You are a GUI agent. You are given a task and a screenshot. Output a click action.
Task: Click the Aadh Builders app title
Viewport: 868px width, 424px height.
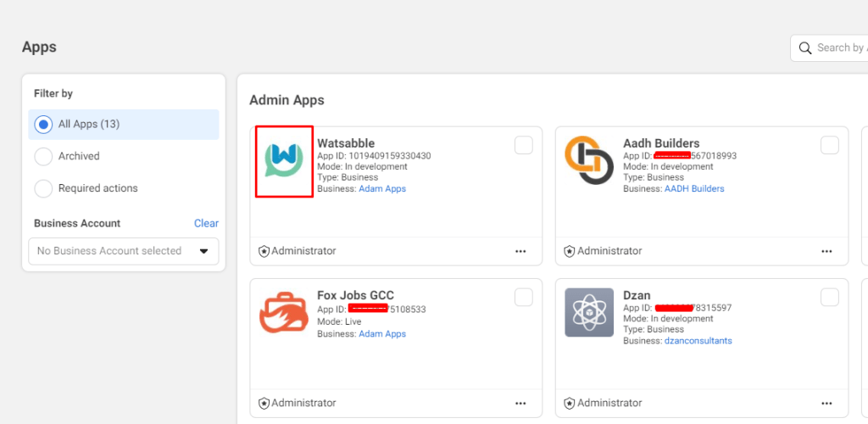pos(661,143)
